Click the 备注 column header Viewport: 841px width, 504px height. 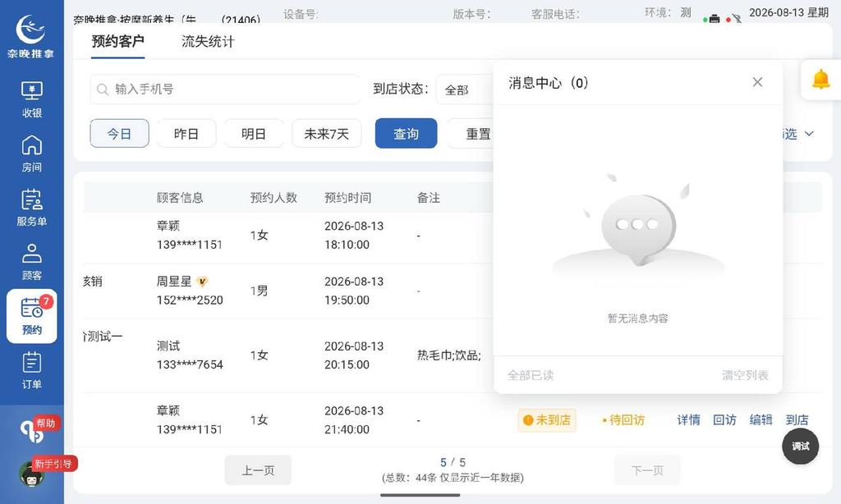click(x=429, y=198)
